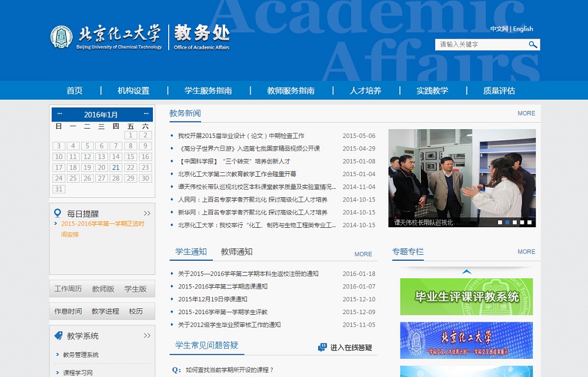Open 学生服务指南 navigation menu
The height and width of the screenshot is (377, 588).
(x=208, y=90)
